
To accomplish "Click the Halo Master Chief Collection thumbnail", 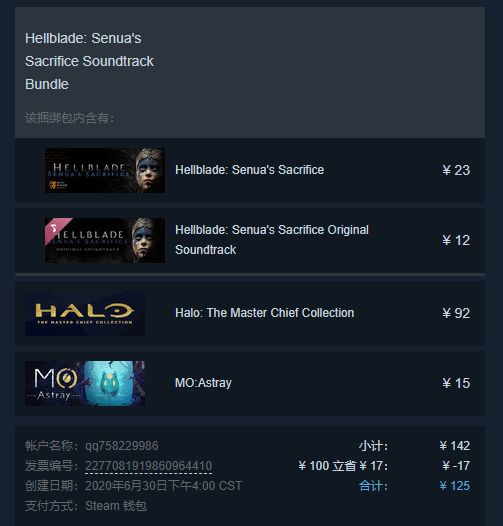I will 85,313.
